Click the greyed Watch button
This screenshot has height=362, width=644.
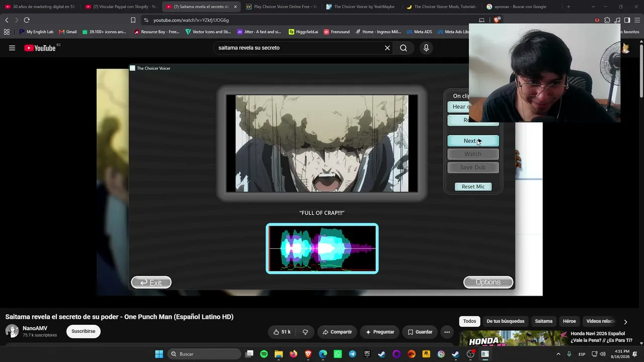pos(473,154)
